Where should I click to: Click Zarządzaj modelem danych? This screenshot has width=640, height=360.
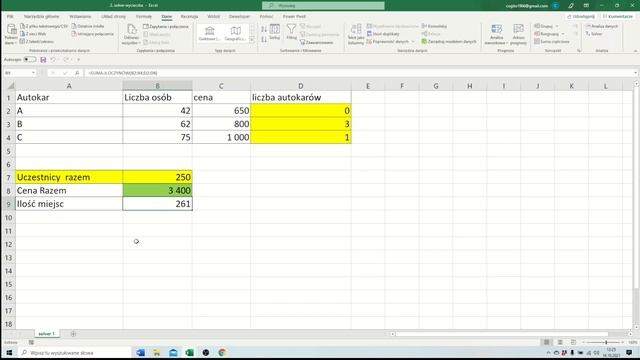(449, 42)
